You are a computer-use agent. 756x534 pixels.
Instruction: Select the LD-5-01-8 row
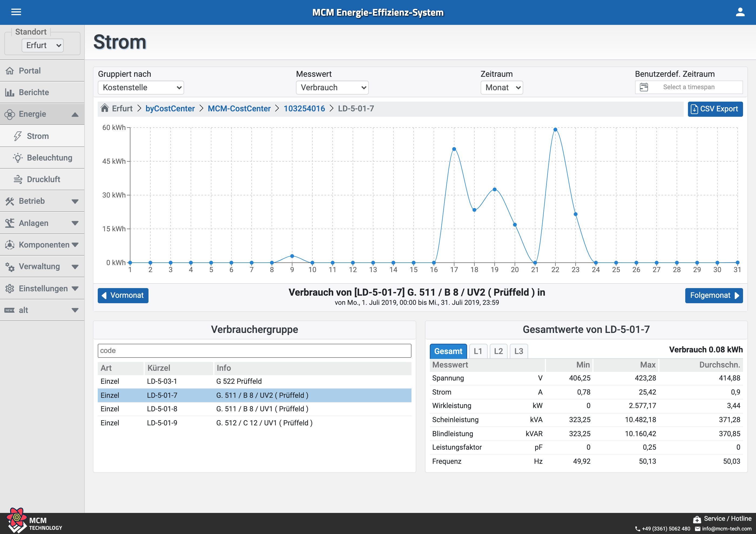254,409
